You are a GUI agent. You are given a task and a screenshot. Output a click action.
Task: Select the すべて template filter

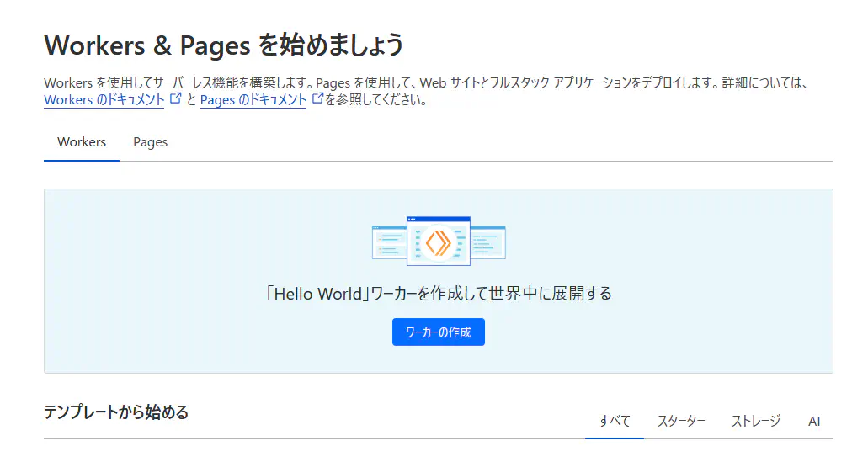615,421
